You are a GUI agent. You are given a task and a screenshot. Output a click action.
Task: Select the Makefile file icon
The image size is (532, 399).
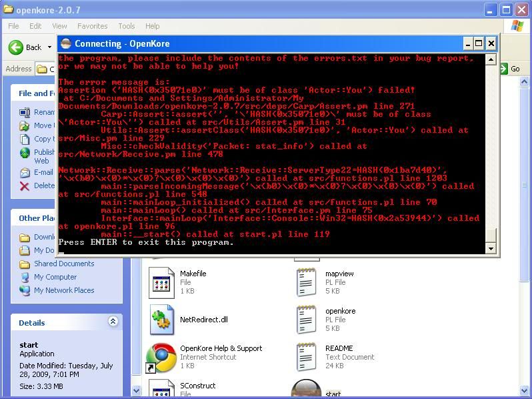click(x=161, y=282)
